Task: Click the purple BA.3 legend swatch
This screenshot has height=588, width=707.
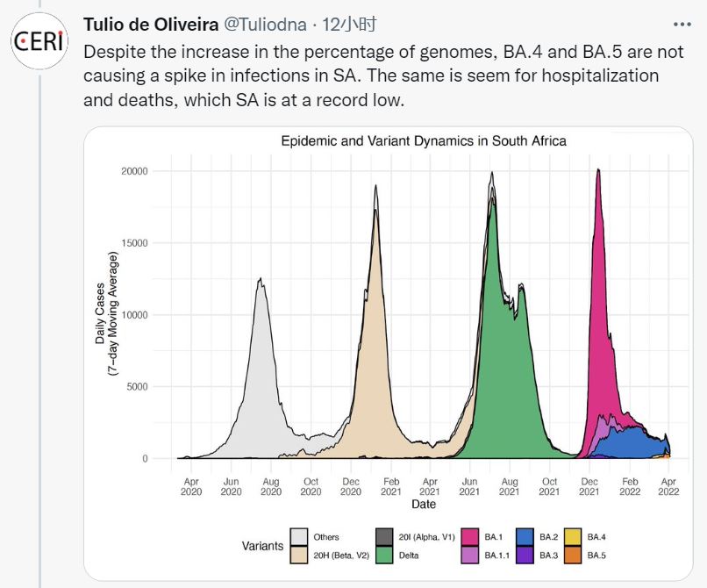Action: pos(523,556)
